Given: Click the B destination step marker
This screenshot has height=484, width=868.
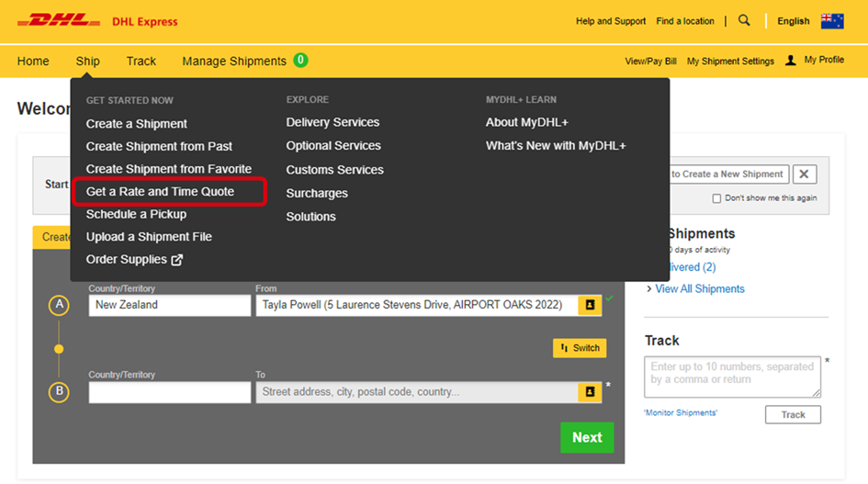Looking at the screenshot, I should click(x=59, y=392).
